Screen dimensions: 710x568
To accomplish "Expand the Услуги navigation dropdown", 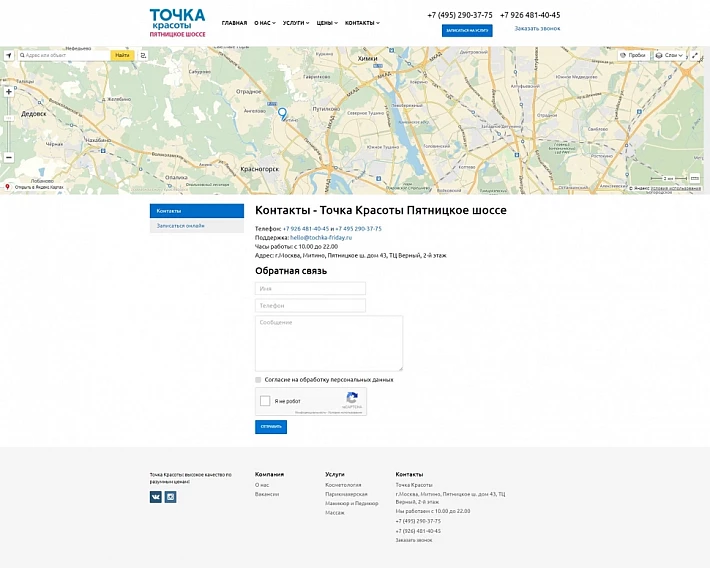I will coord(295,23).
